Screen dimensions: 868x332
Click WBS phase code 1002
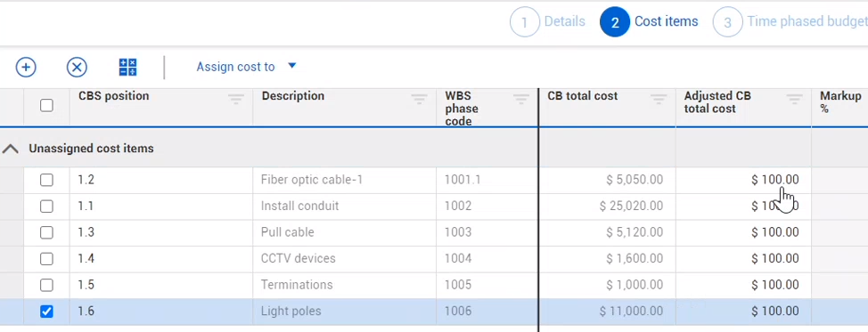458,206
